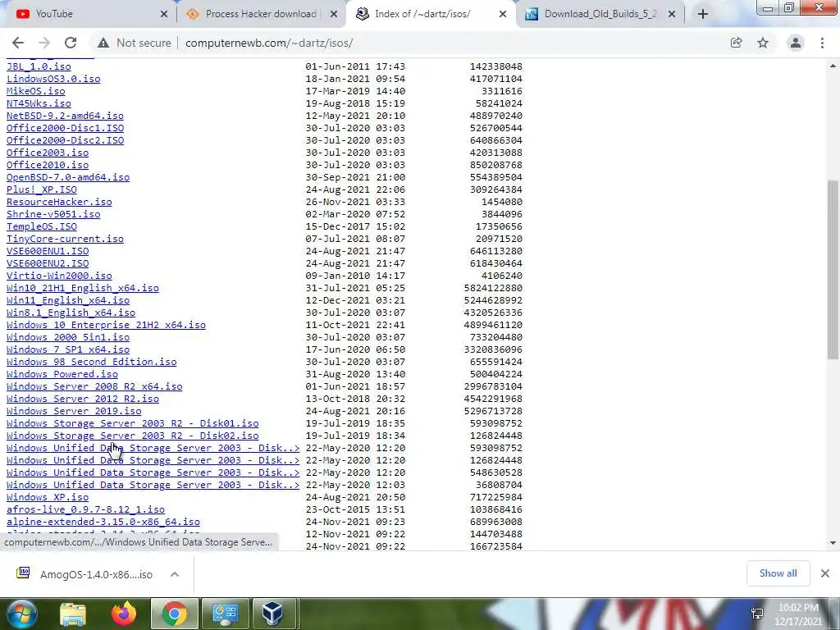Click the TinyCore-current.iso link
This screenshot has height=630, width=840.
65,239
